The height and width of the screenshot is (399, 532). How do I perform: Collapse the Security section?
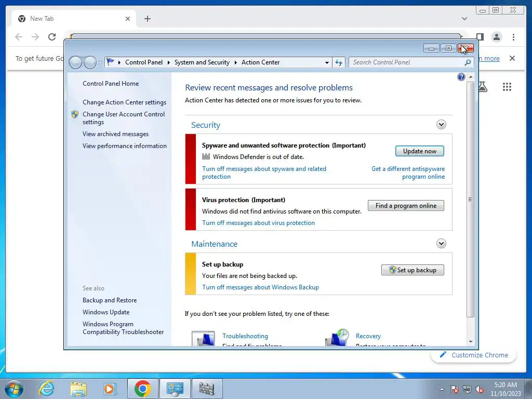tap(441, 125)
